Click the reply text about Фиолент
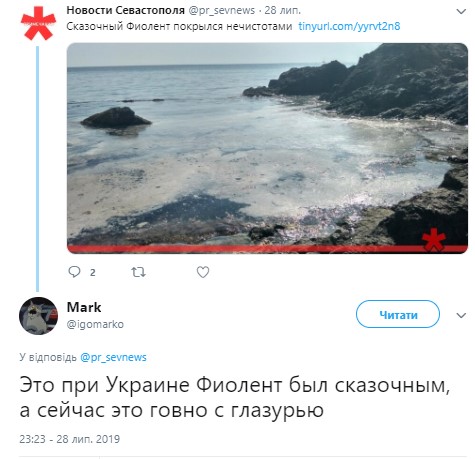The width and height of the screenshot is (475, 459). 234,397
